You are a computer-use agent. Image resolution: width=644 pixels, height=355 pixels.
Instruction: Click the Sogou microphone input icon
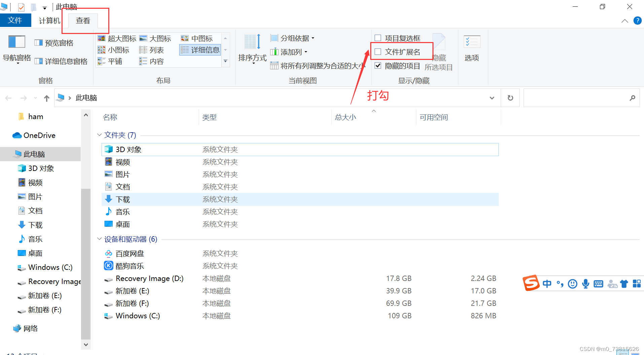point(585,284)
